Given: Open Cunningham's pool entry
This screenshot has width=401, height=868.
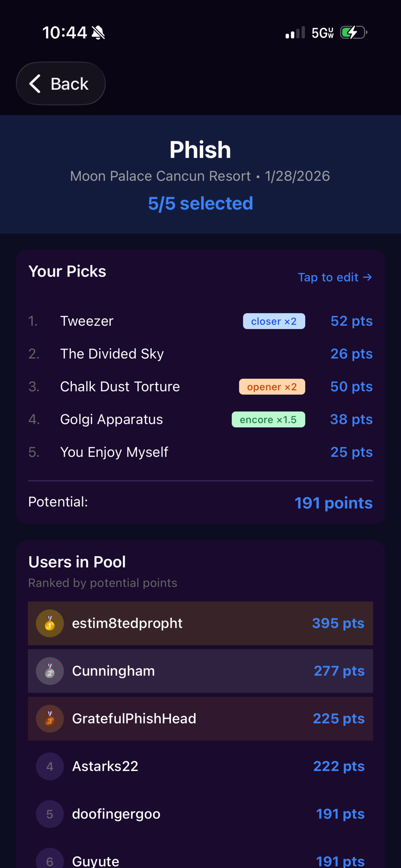Looking at the screenshot, I should (200, 671).
